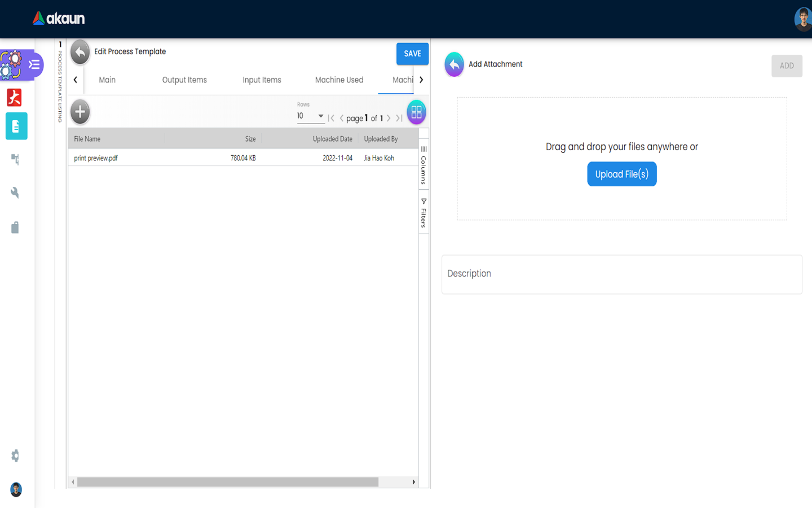This screenshot has height=508, width=812.
Task: Open the clipboard icon in sidebar
Action: (x=15, y=227)
